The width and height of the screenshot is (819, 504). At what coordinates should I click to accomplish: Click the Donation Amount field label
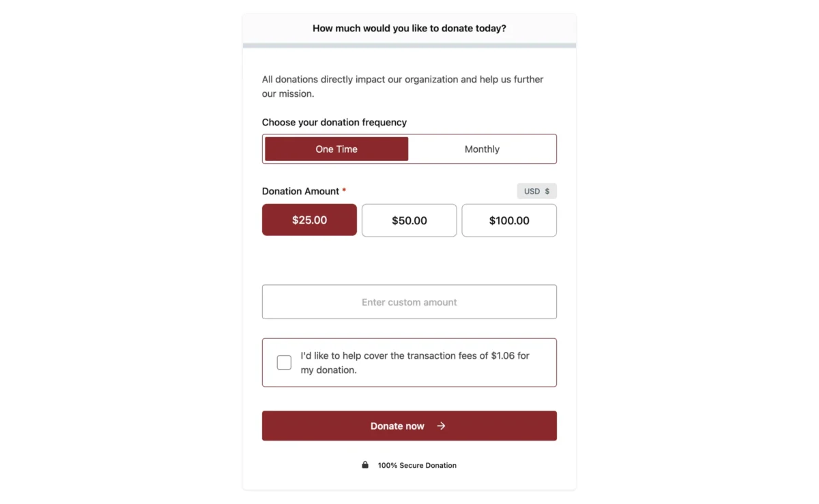click(x=300, y=192)
